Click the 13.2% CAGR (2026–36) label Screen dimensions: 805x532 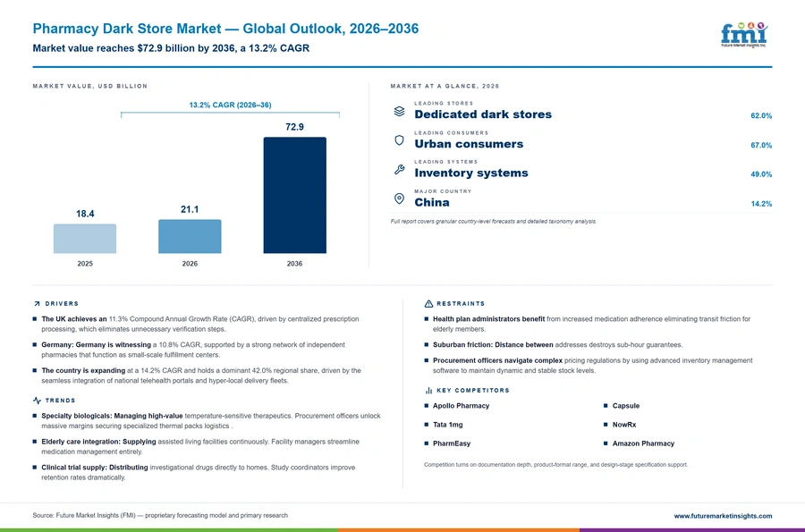pyautogui.click(x=230, y=105)
